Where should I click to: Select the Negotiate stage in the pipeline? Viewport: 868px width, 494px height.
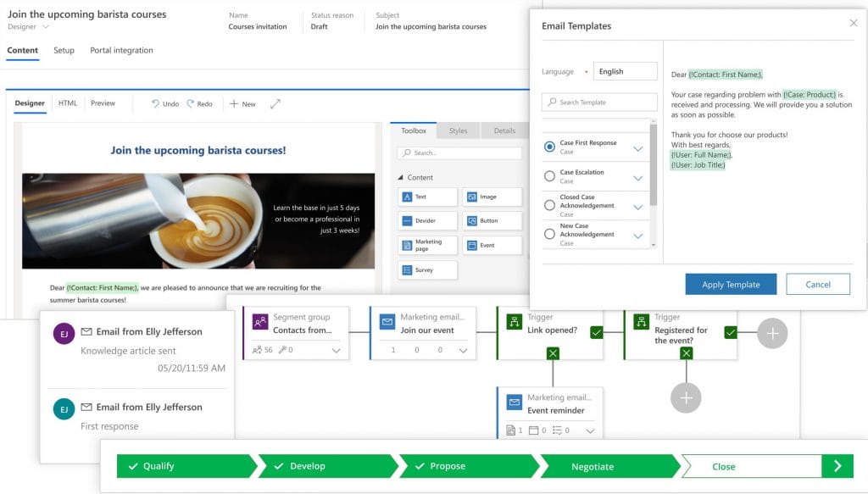click(x=592, y=466)
